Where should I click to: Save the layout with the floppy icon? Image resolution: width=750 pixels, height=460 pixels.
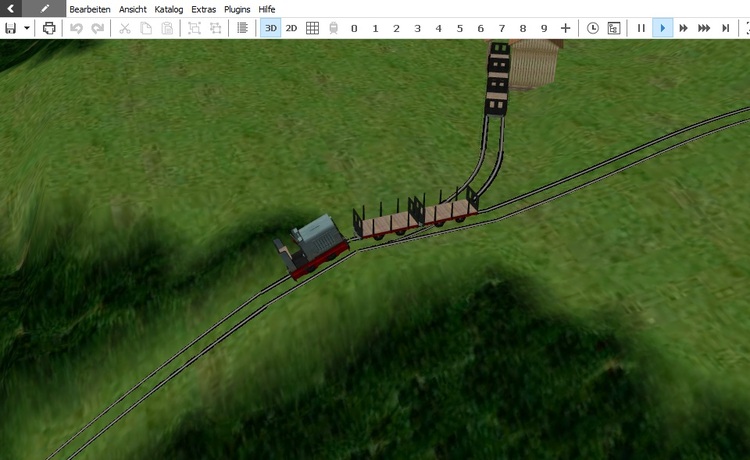pyautogui.click(x=11, y=28)
